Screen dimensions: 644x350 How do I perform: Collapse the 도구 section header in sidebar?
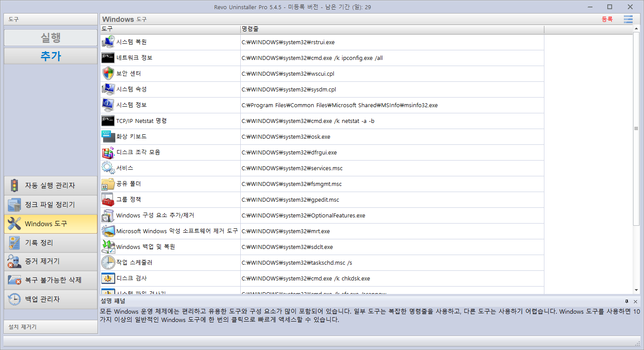51,19
